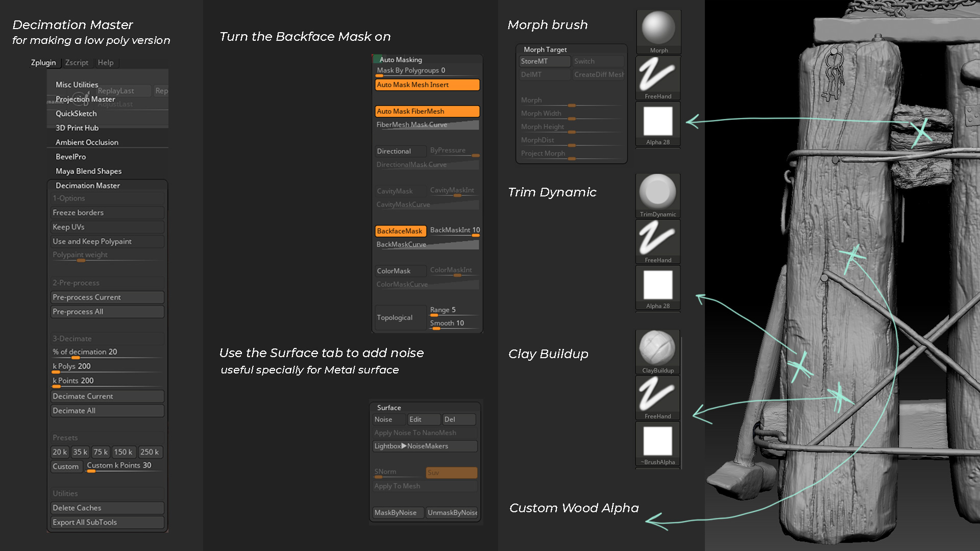Screen dimensions: 980x551
Task: Open Lightbox NoiseMakers browser
Action: (x=425, y=446)
